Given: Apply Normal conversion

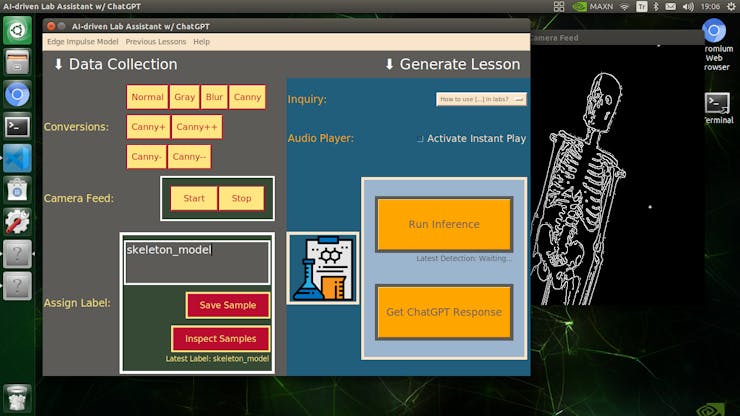Looking at the screenshot, I should (147, 97).
